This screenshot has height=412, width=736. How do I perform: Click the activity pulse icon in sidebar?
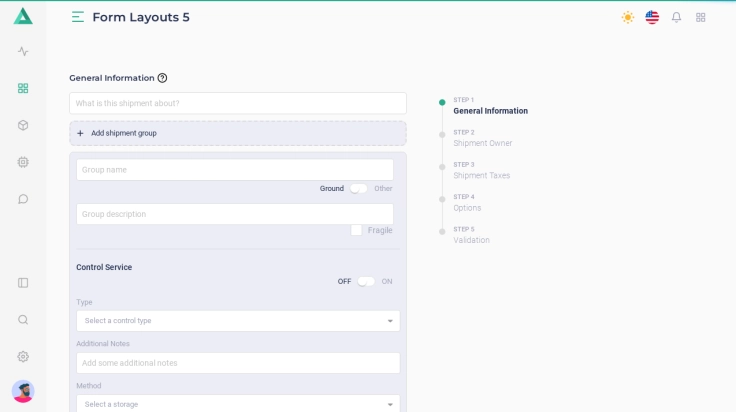click(23, 51)
